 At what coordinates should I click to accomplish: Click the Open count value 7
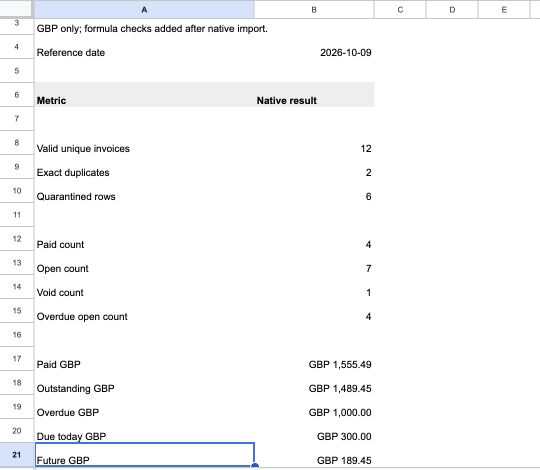[314, 263]
